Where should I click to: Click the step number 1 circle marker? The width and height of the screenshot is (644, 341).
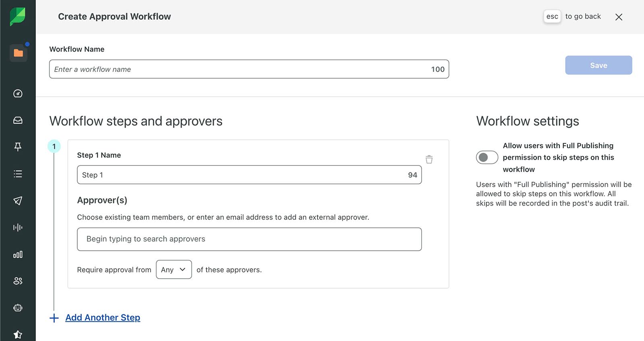tap(54, 146)
